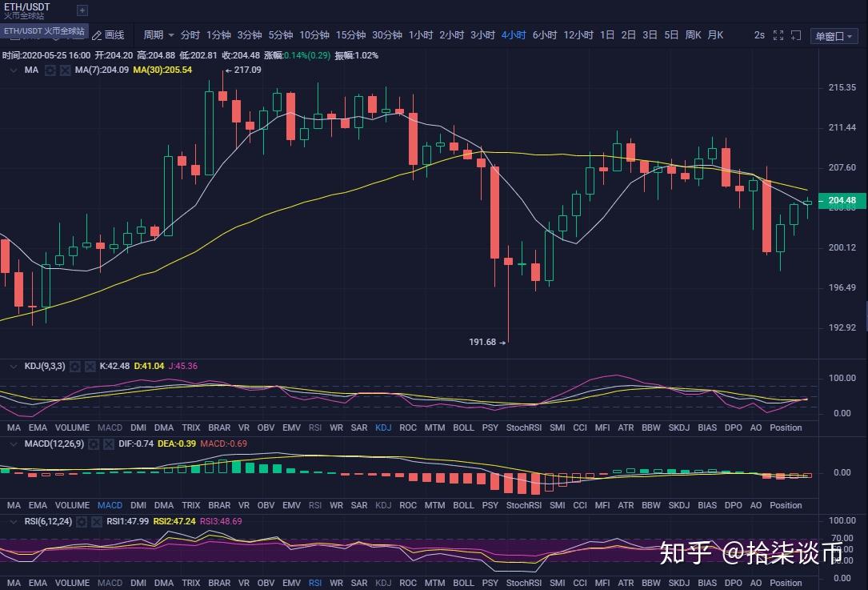Choose highlighted KDJ in the KDJ panel's row

click(x=383, y=427)
